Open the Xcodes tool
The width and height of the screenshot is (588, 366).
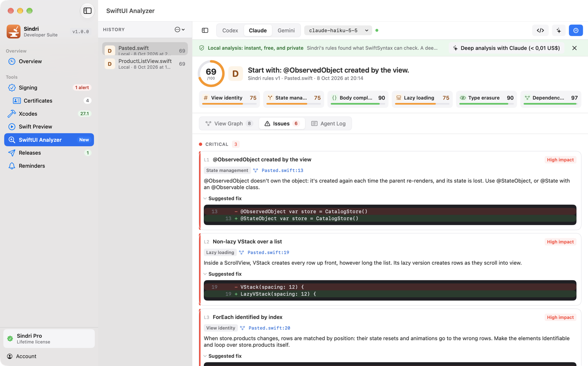point(49,114)
